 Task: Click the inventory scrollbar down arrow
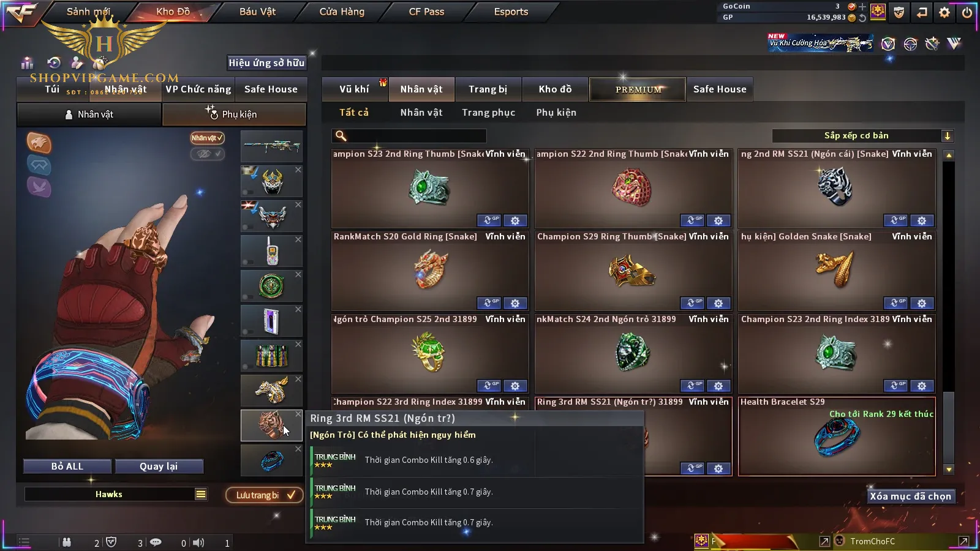[x=949, y=470]
